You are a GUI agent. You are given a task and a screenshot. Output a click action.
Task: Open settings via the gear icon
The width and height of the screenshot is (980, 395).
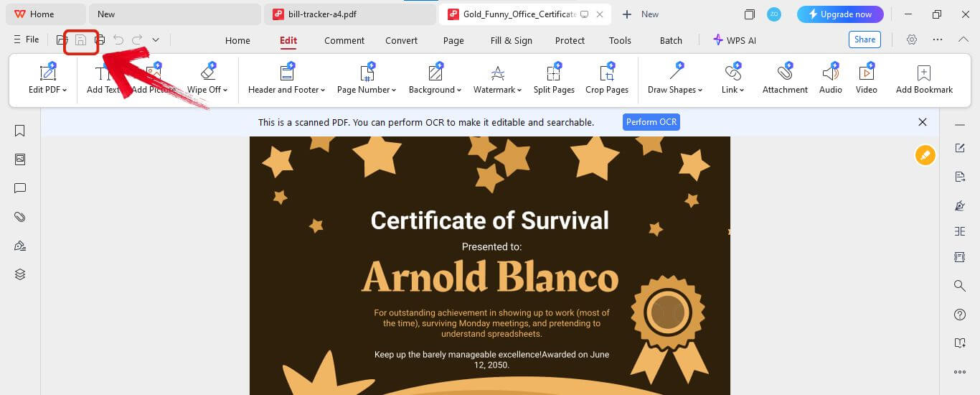coord(912,39)
